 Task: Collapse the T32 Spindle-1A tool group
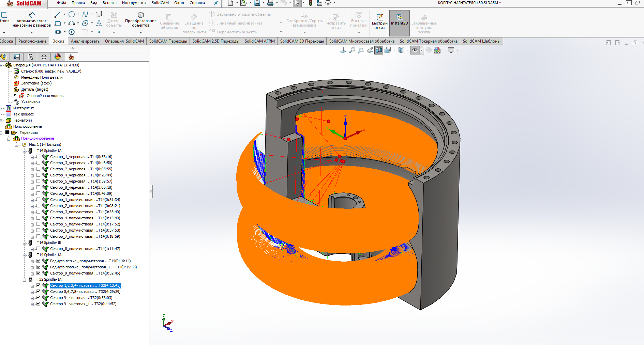pos(25,280)
